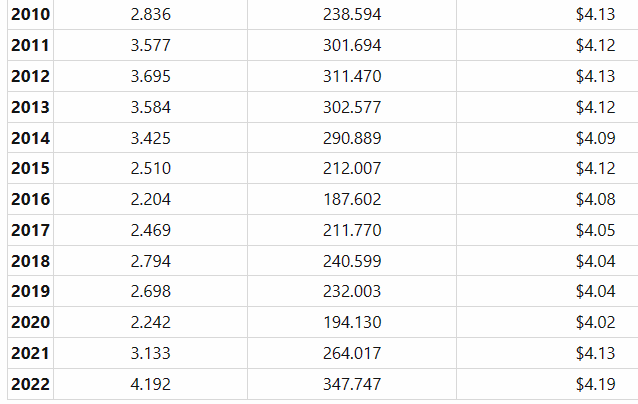Select the cell showing 3.695
This screenshot has height=404, width=638.
pos(151,77)
